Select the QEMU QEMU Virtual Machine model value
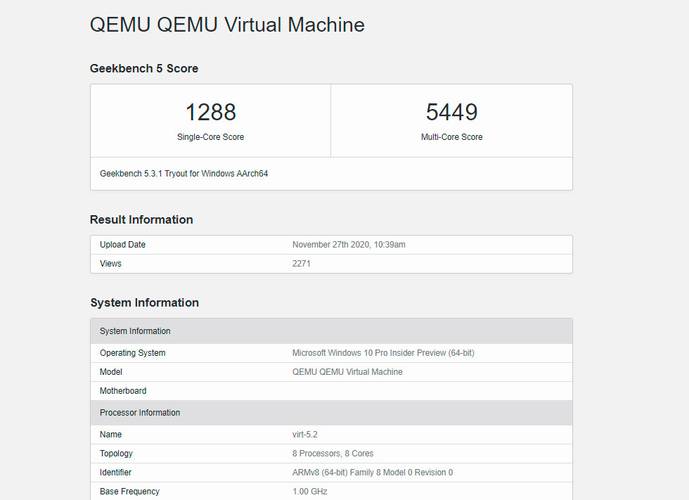689x500 pixels. pyautogui.click(x=347, y=372)
